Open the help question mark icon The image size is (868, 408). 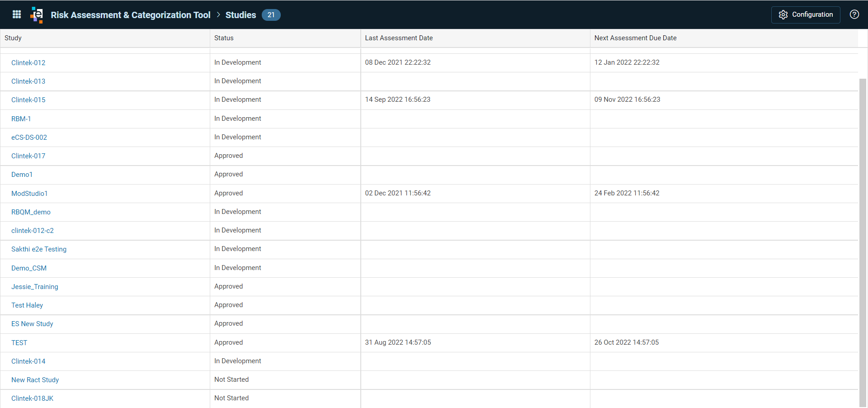[854, 14]
